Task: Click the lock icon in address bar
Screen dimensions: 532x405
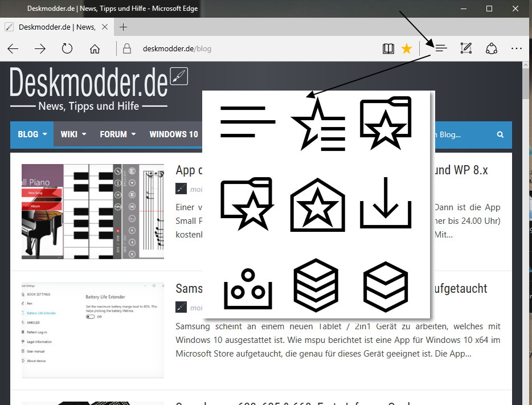Action: tap(127, 48)
